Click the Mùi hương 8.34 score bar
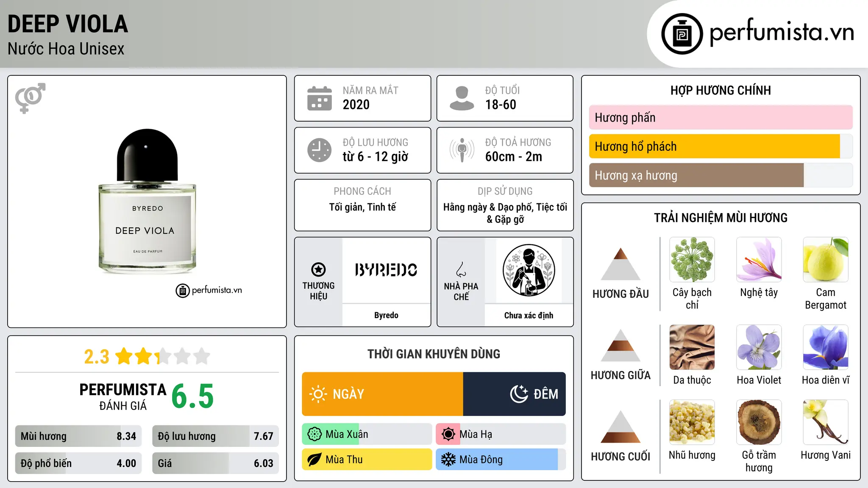Viewport: 868px width, 488px height. (x=78, y=436)
